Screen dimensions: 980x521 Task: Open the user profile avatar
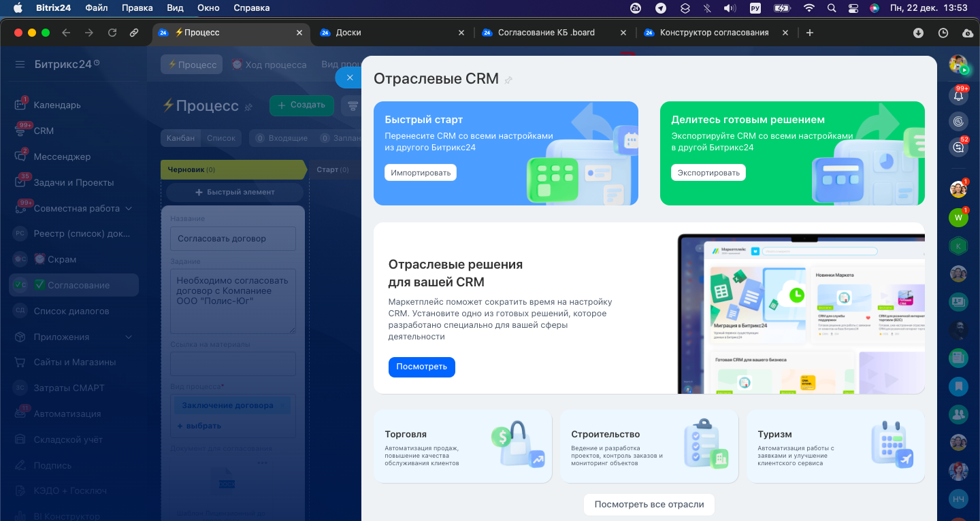pos(958,64)
